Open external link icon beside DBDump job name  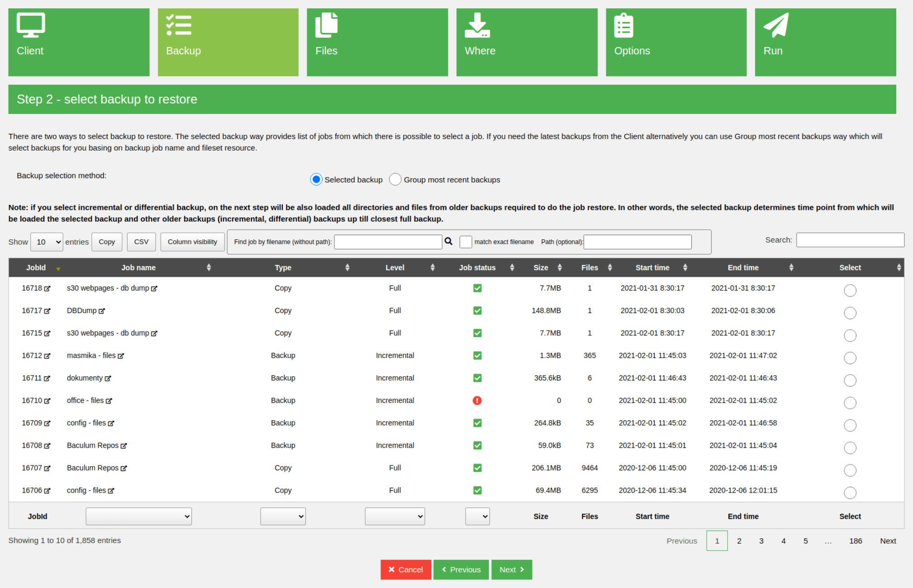pyautogui.click(x=102, y=311)
